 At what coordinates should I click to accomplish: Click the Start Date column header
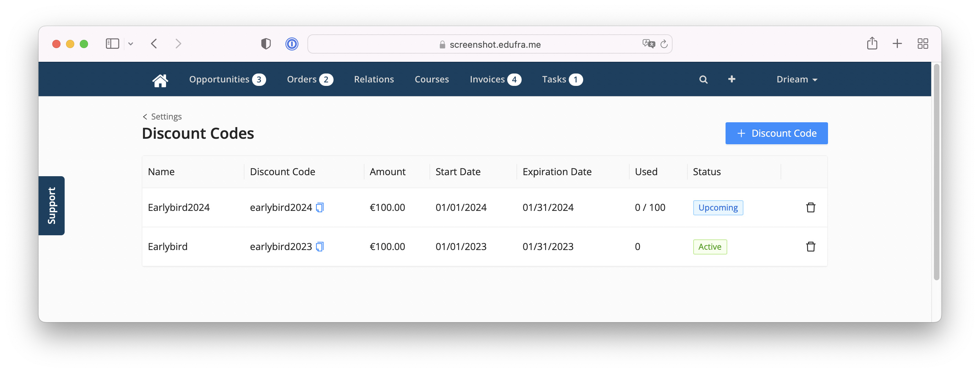(458, 172)
